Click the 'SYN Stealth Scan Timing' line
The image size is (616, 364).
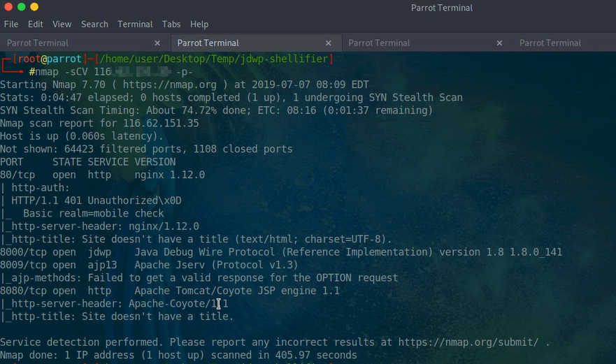[x=216, y=110]
